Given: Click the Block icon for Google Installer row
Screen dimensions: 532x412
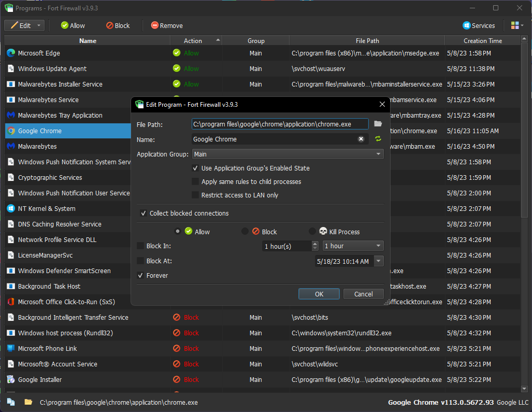Looking at the screenshot, I should [x=177, y=379].
